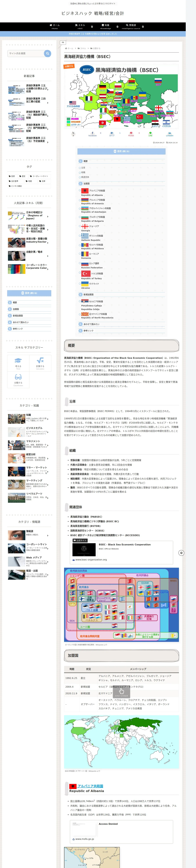Bookmark the article on Hatena (B!)
The width and height of the screenshot is (196, 868).
coord(112,134)
